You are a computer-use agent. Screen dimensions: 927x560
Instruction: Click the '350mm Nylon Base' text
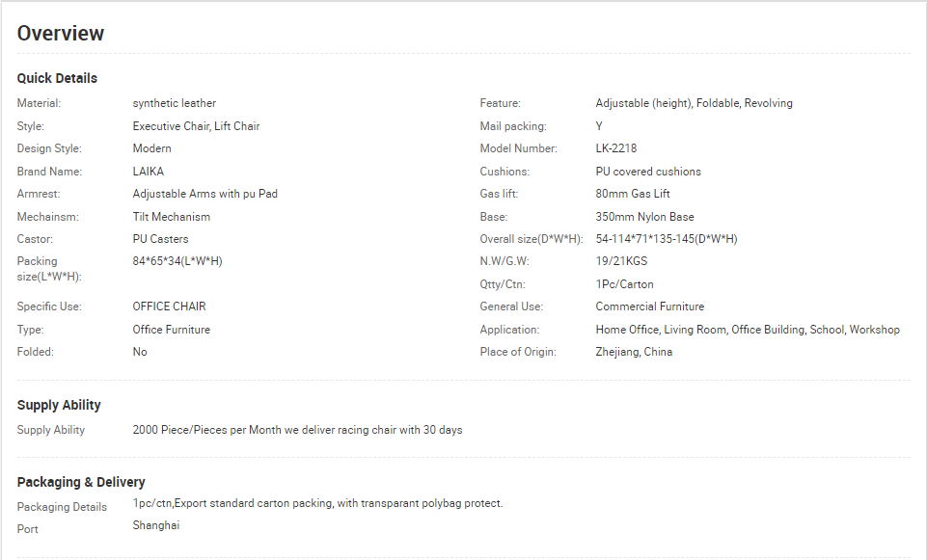tap(645, 217)
